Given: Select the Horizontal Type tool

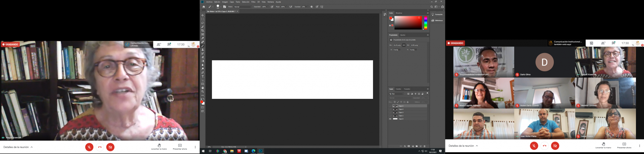Looking at the screenshot, I should point(203,76).
